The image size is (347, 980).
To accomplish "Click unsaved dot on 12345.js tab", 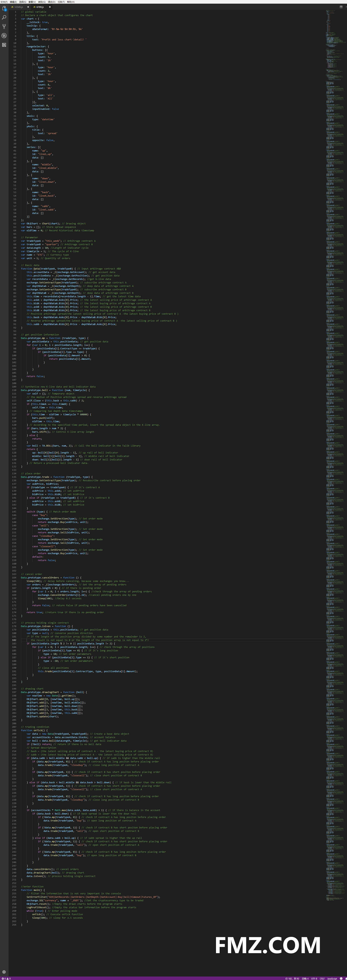I will (28, 7).
